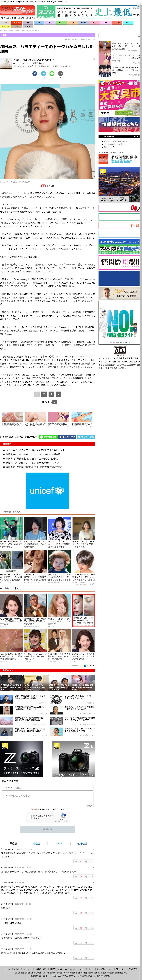Sort comments by 新着順 tab

tap(36, 843)
